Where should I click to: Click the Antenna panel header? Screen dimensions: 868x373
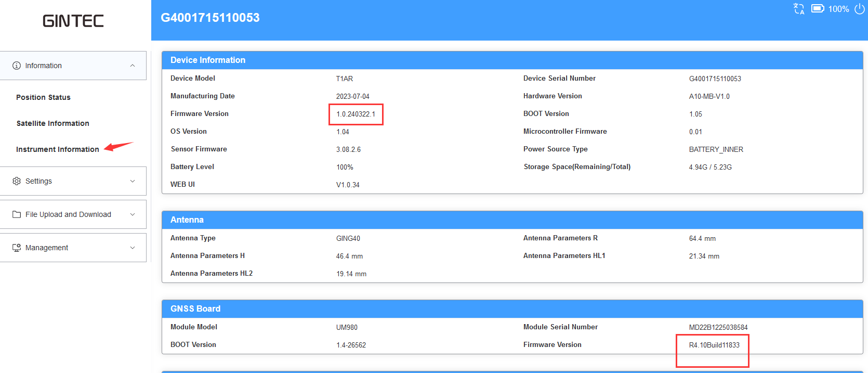tap(187, 220)
